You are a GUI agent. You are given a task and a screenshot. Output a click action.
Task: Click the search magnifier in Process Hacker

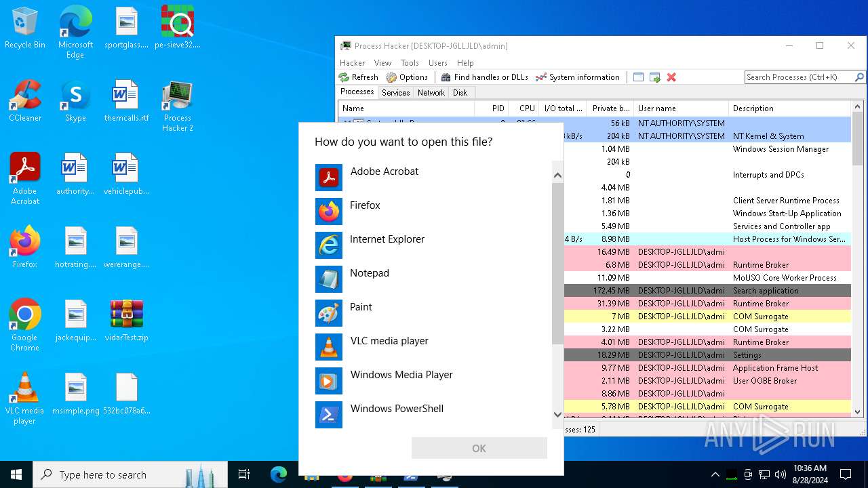point(859,77)
